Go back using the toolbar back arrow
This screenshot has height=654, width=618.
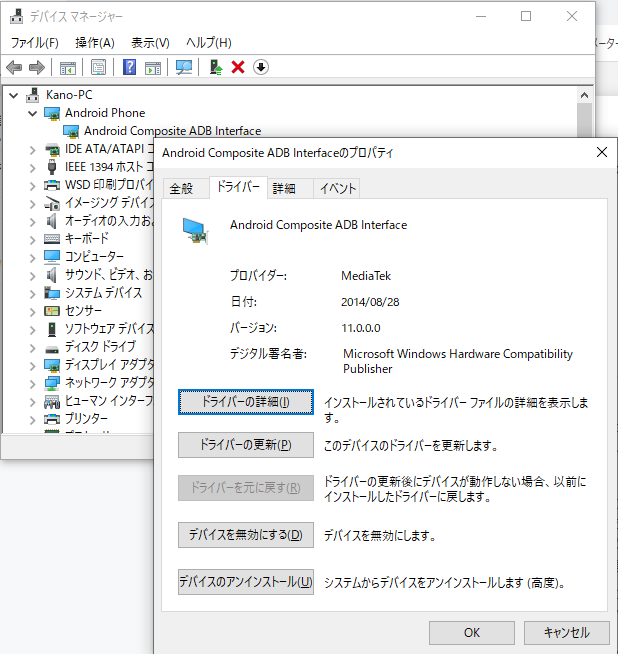(14, 67)
